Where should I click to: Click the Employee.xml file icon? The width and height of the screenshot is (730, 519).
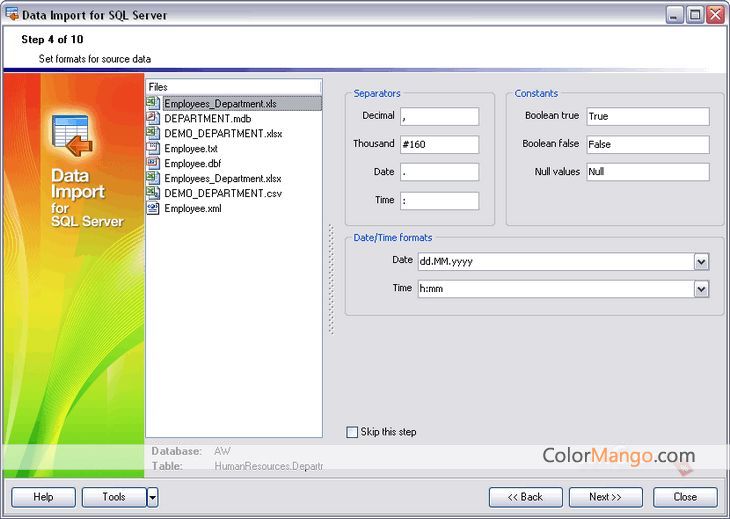pos(153,208)
